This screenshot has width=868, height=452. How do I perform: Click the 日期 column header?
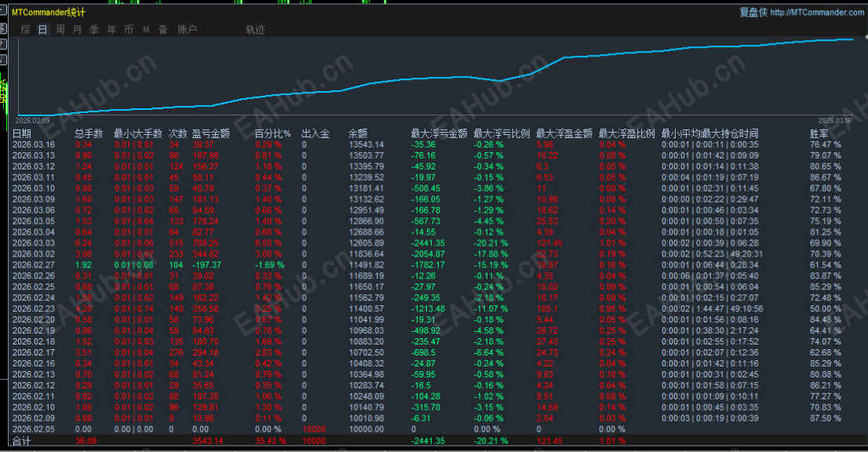click(22, 133)
